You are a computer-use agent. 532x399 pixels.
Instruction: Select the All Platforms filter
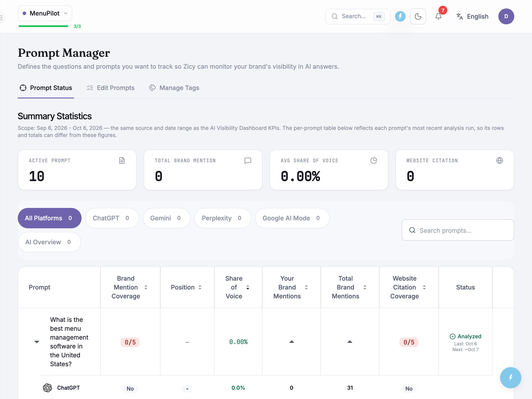[50, 218]
